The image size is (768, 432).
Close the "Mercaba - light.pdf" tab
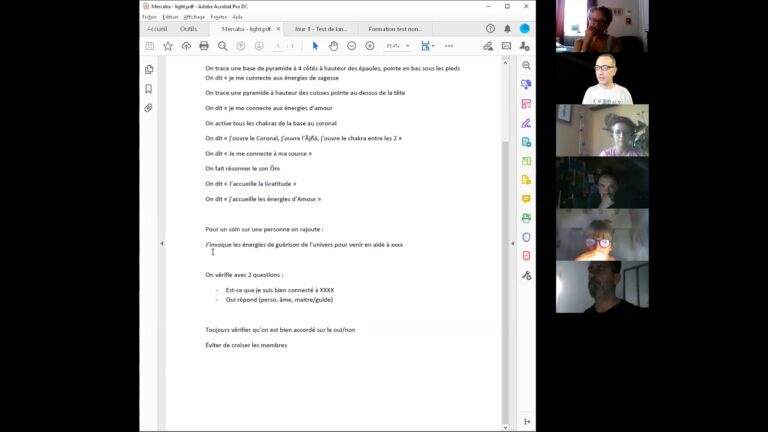pyautogui.click(x=278, y=29)
